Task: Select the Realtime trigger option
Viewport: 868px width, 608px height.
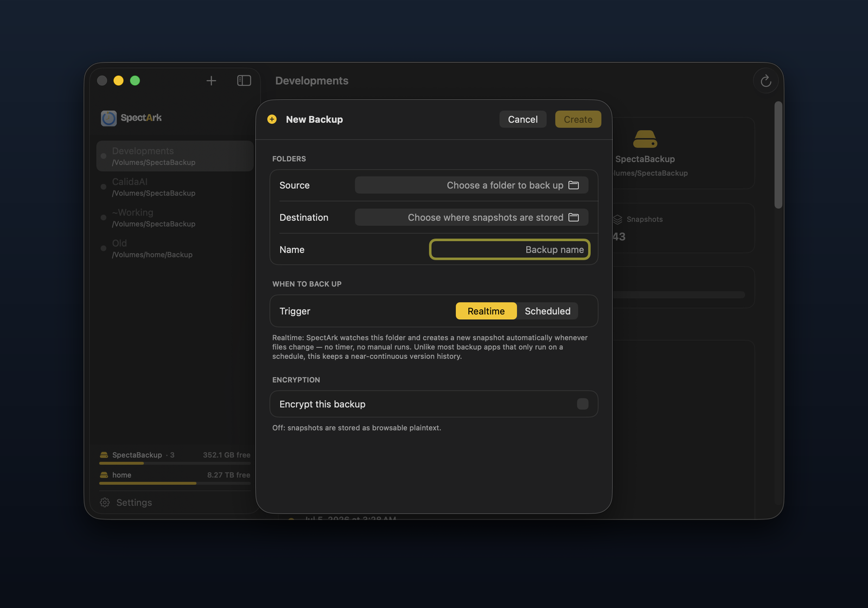Action: click(486, 311)
